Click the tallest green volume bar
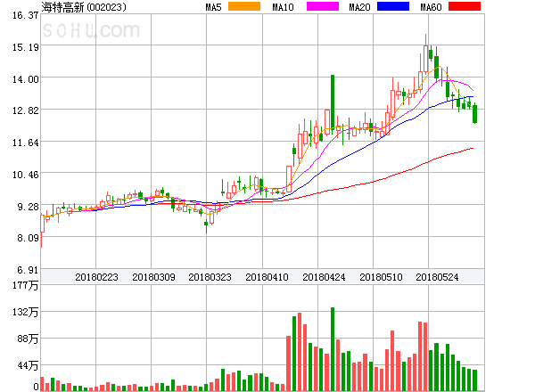 coord(333,349)
